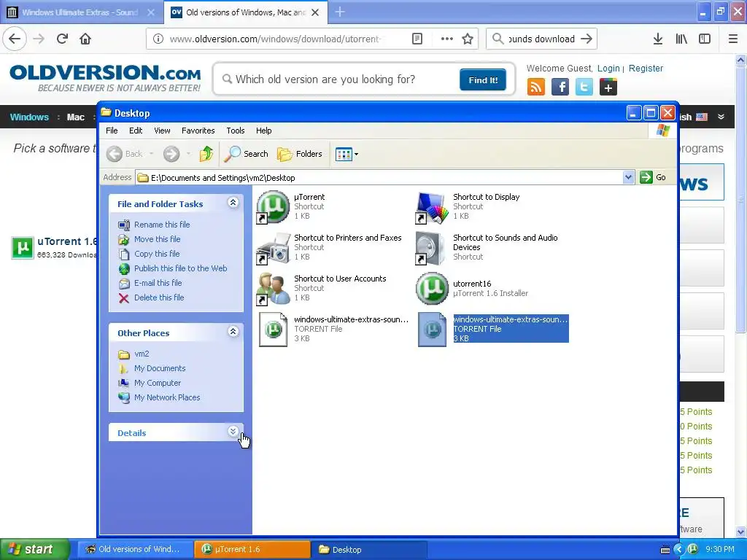Collapse the Other Places panel
Screen dimensions: 747x560
tap(233, 332)
